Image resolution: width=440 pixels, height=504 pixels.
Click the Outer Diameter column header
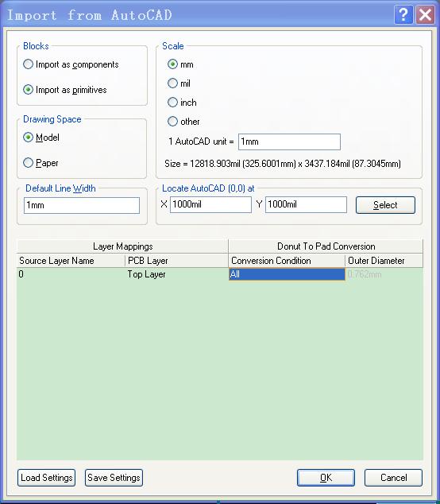384,261
